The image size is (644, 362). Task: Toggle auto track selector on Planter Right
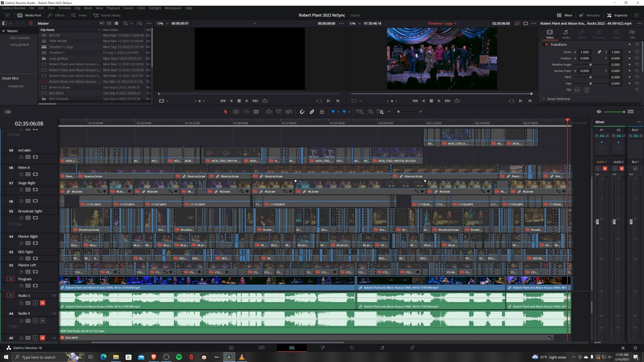point(28,243)
